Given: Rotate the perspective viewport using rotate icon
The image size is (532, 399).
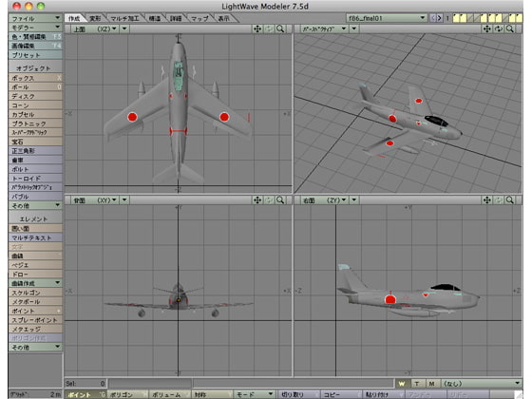Looking at the screenshot, I should [499, 28].
